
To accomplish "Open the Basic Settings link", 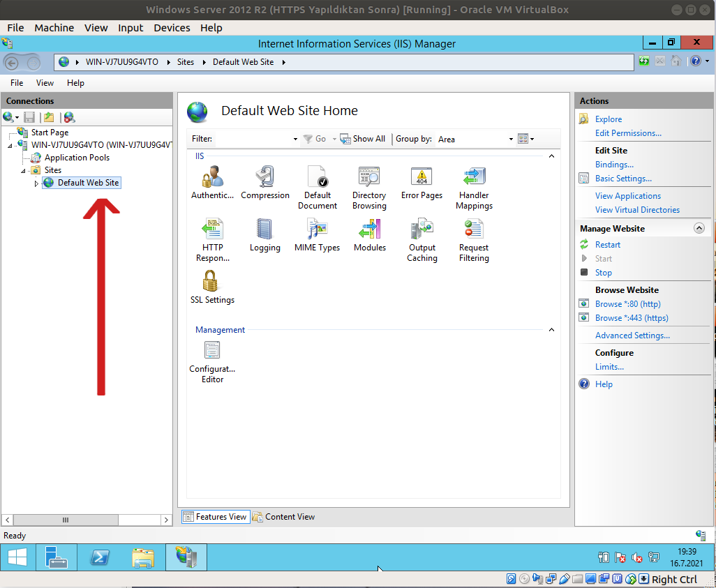I will tap(623, 179).
